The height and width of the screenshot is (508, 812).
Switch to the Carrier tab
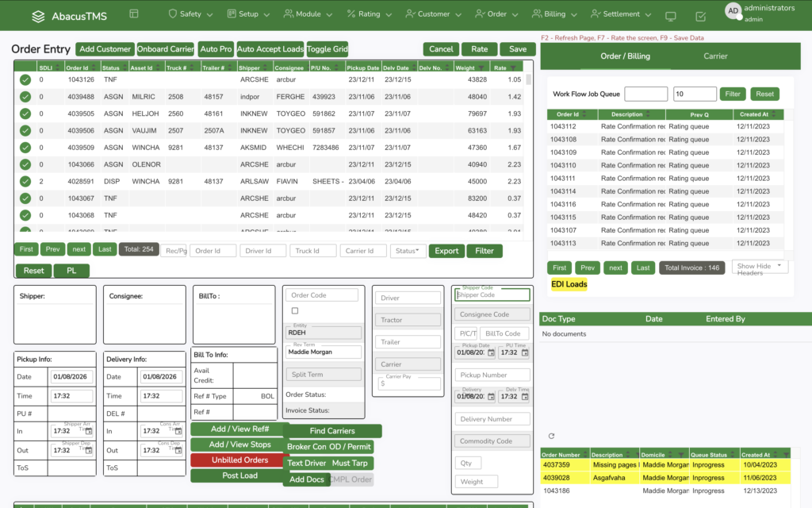pyautogui.click(x=715, y=56)
